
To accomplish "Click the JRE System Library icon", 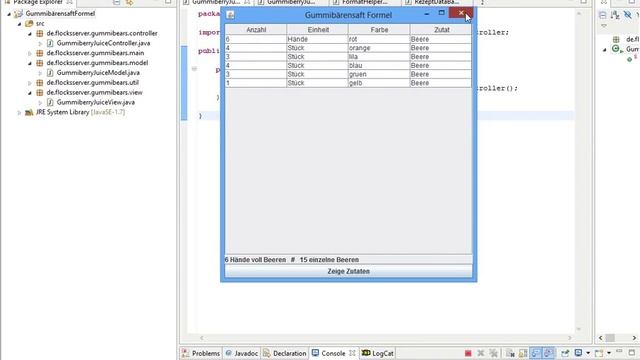I will point(29,112).
